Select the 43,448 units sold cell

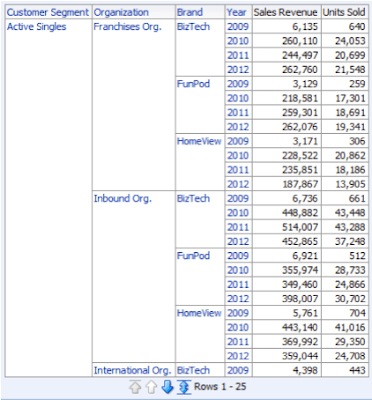click(345, 213)
